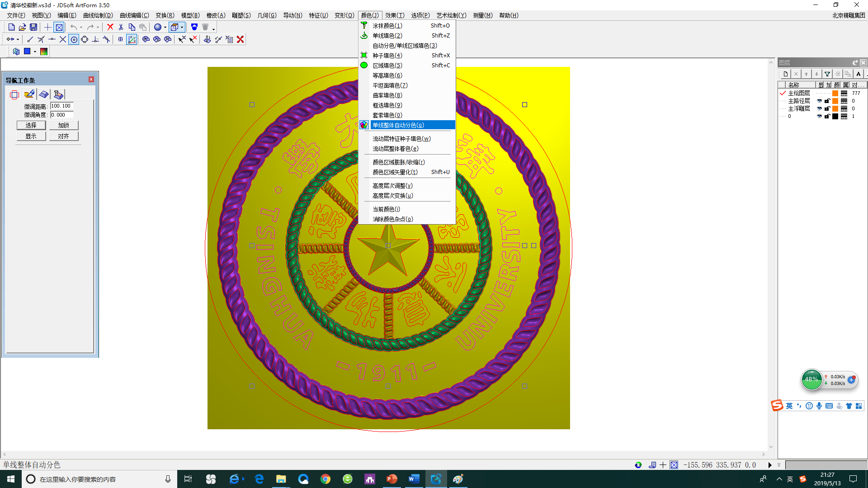Open Chrome from the taskbar
Viewport: 868px width, 488px height.
(x=325, y=479)
